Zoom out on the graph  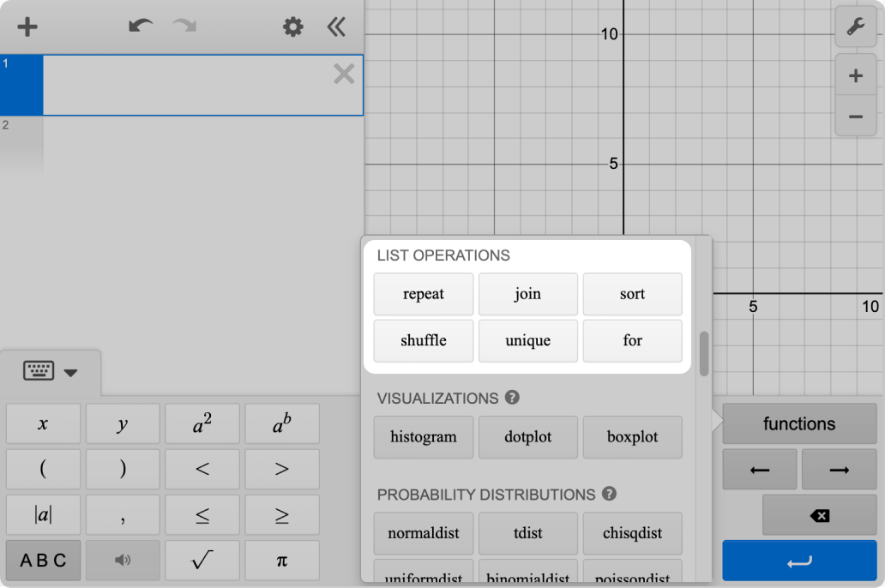pyautogui.click(x=855, y=116)
